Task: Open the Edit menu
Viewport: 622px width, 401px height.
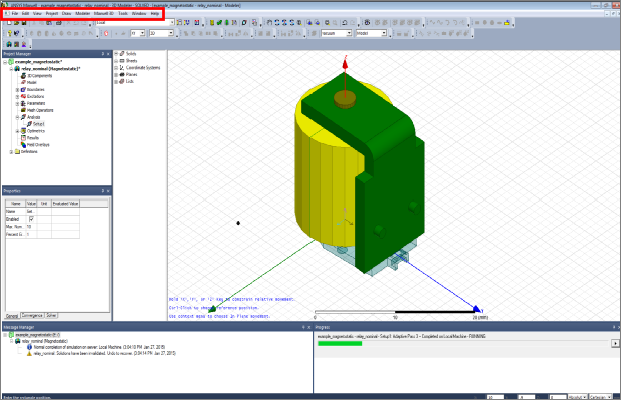Action: [25, 13]
